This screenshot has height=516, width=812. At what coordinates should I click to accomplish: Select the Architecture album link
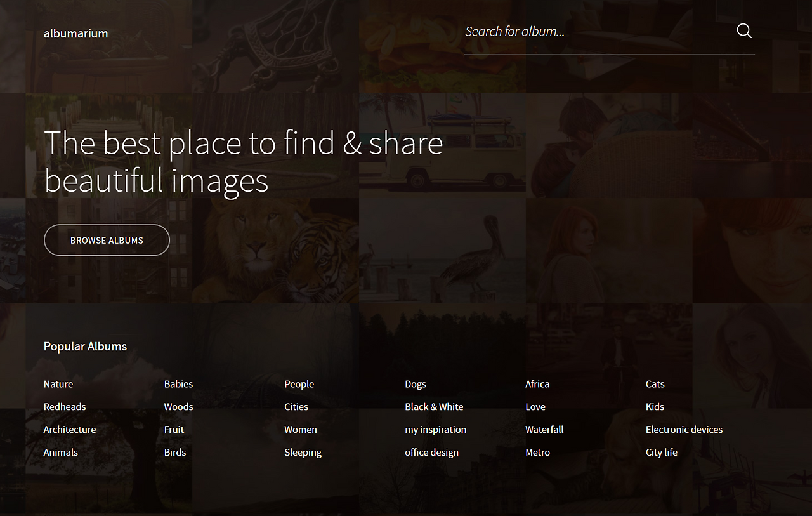click(x=70, y=430)
